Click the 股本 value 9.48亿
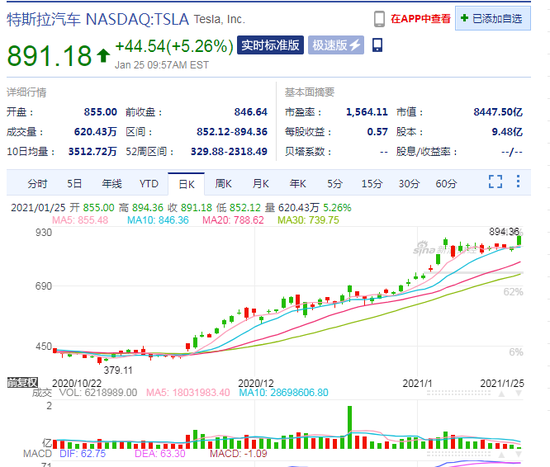Image resolution: width=550 pixels, height=467 pixels. coord(507,132)
